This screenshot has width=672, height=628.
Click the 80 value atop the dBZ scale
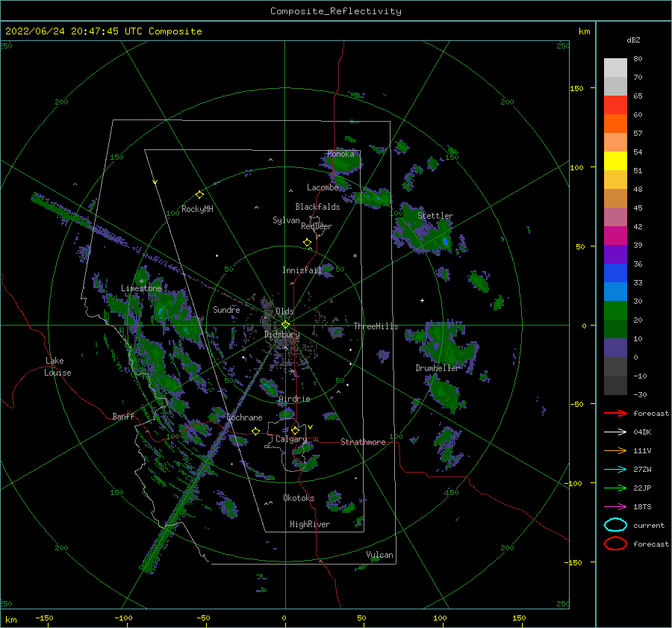click(x=638, y=59)
